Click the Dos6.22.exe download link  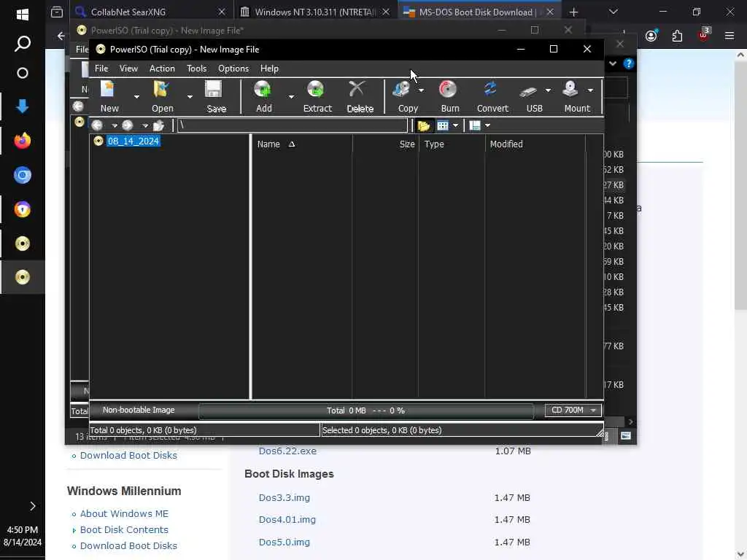[x=287, y=451]
